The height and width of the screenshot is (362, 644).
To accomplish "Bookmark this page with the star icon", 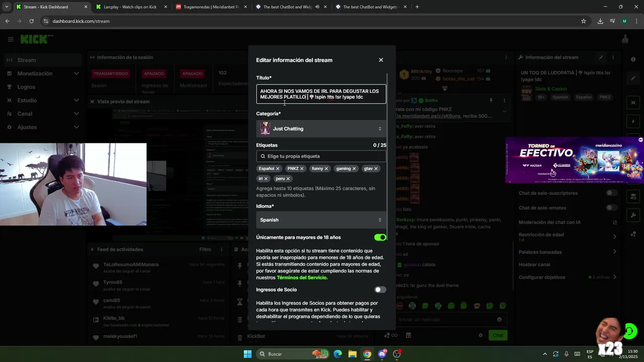I will [584, 21].
